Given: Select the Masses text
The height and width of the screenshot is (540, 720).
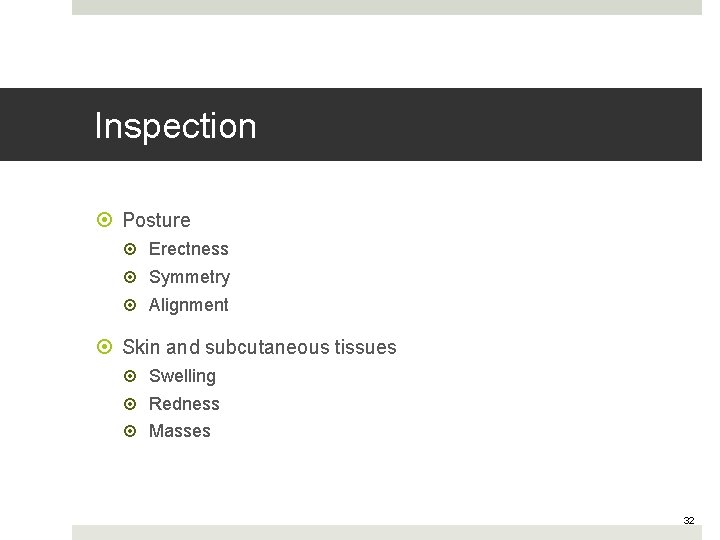Looking at the screenshot, I should pos(180,431).
